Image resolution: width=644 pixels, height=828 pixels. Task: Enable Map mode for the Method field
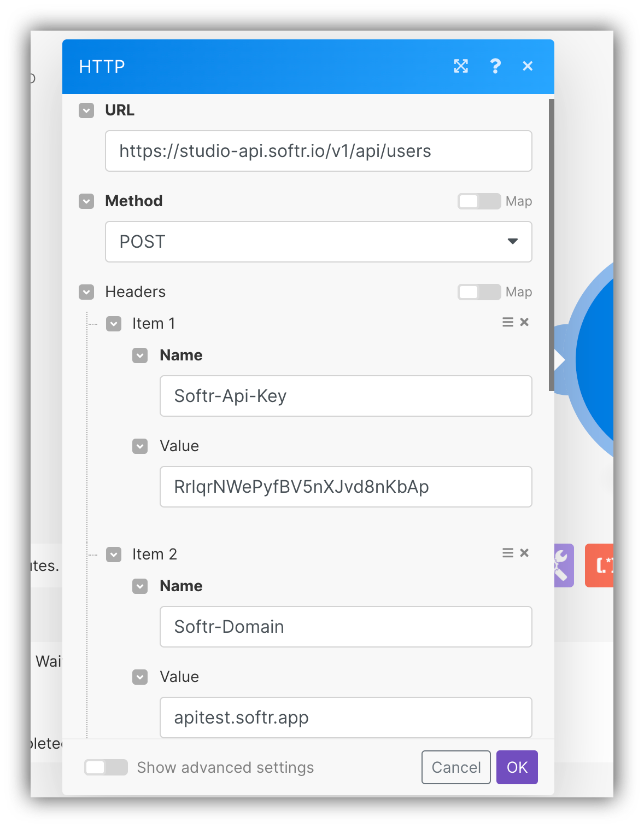(478, 201)
